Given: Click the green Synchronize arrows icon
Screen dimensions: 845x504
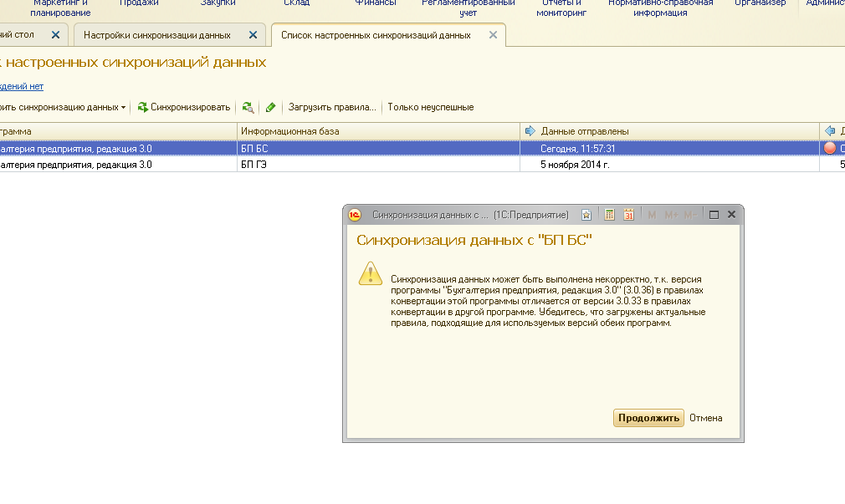Looking at the screenshot, I should pos(143,107).
